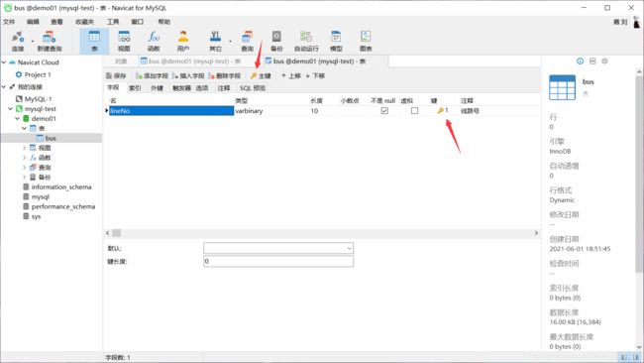Click the large bus table icon
The image size is (644, 363).
coord(563,87)
